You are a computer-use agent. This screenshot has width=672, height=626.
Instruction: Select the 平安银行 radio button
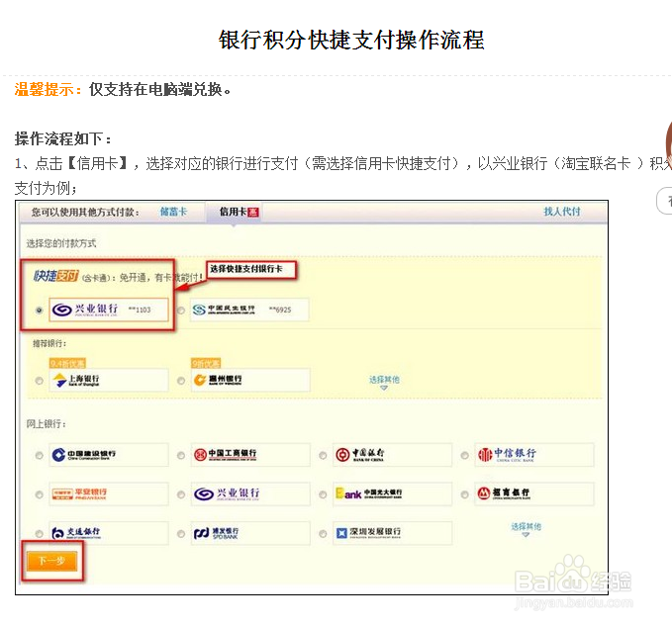coord(39,494)
